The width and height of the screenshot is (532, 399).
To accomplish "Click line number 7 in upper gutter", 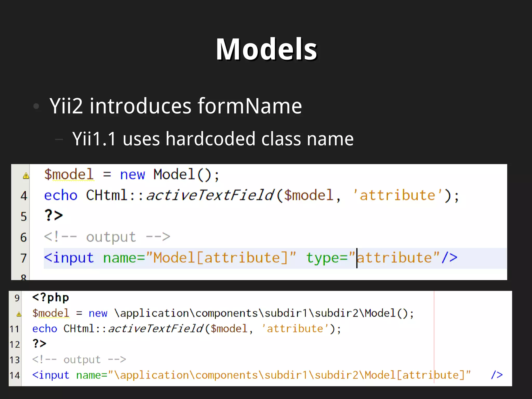I will click(x=24, y=258).
